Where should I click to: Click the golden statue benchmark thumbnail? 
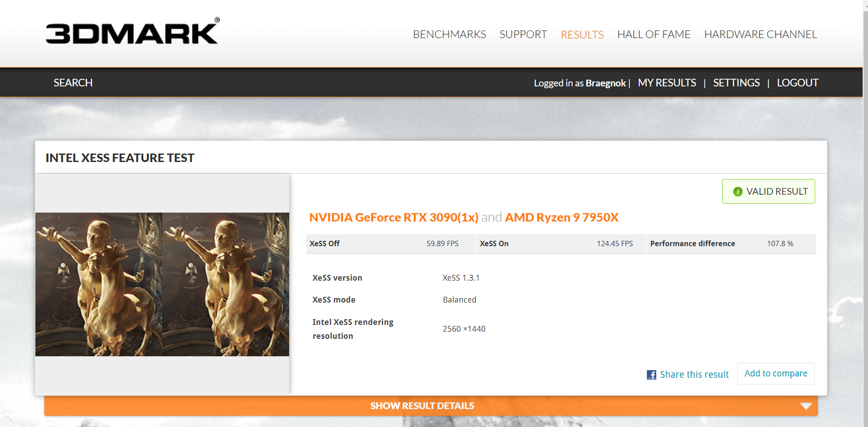pos(162,284)
